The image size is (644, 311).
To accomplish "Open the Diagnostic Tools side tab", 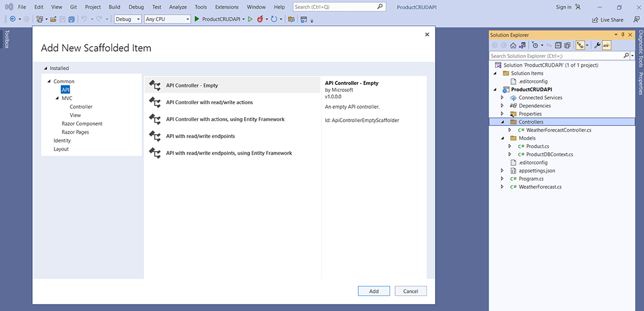I will pos(640,50).
